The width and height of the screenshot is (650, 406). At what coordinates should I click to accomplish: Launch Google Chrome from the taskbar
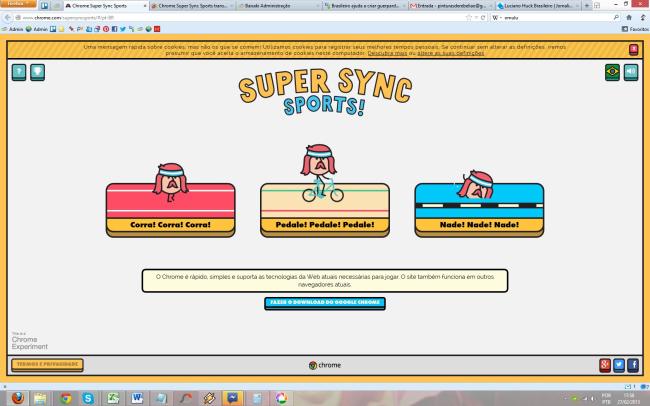click(x=65, y=398)
